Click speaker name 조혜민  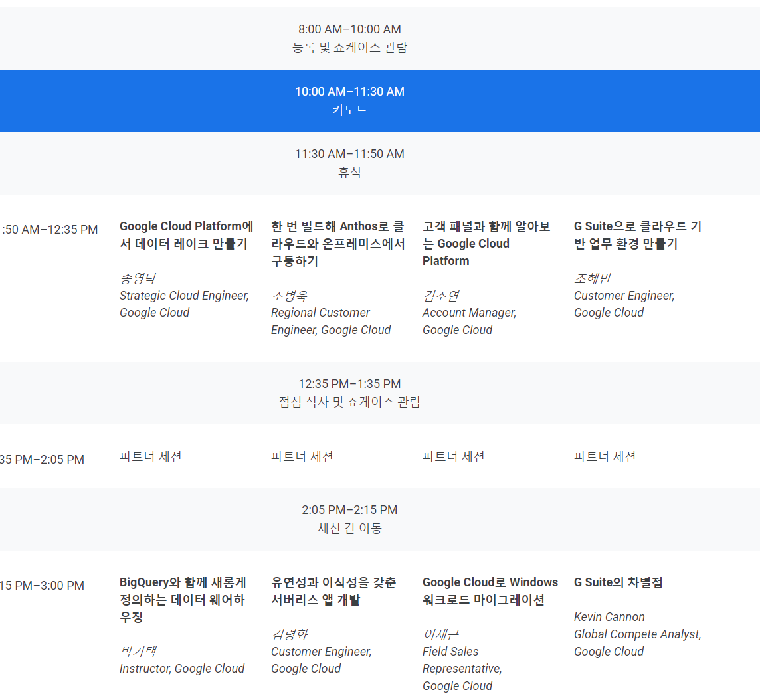click(x=592, y=278)
